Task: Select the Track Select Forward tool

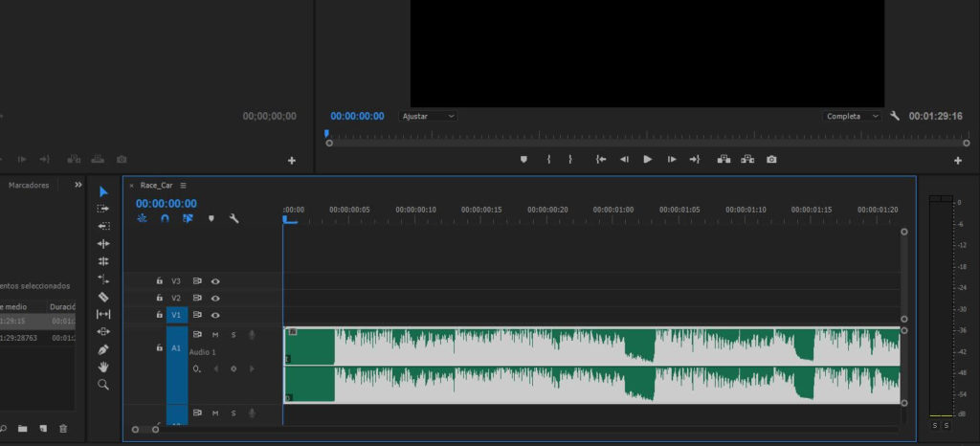Action: click(x=103, y=209)
